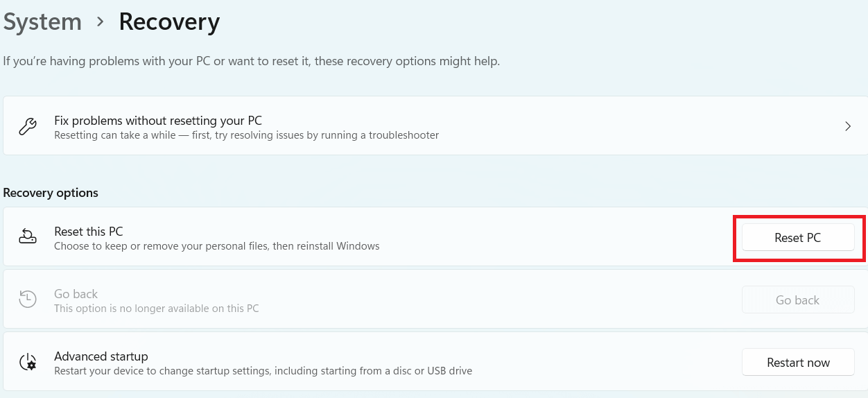Viewport: 868px width, 398px height.
Task: Click the Recovery breadcrumb title
Action: (169, 21)
